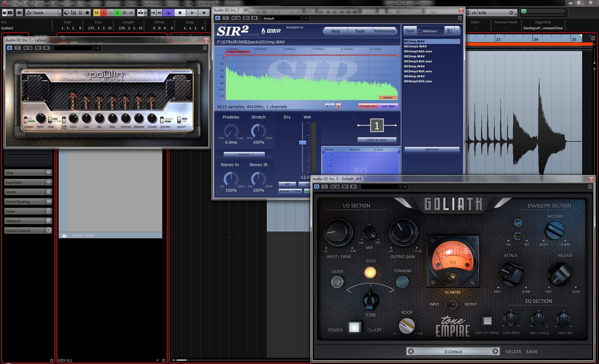The width and height of the screenshot is (599, 364).
Task: Click the SIR2 Preferences button
Action: [384, 31]
